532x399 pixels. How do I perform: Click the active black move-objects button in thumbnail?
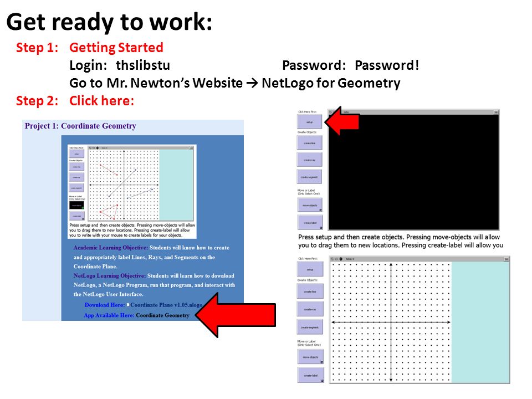click(x=76, y=205)
